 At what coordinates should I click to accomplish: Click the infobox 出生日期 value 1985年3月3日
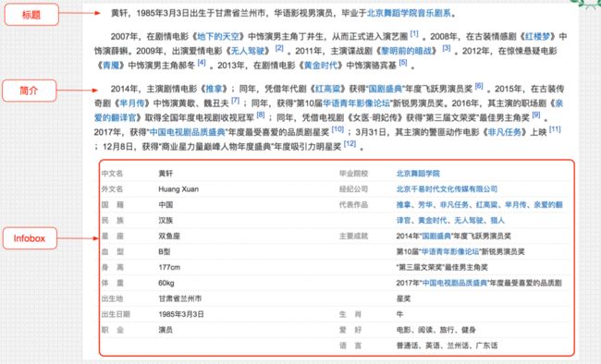pos(181,314)
